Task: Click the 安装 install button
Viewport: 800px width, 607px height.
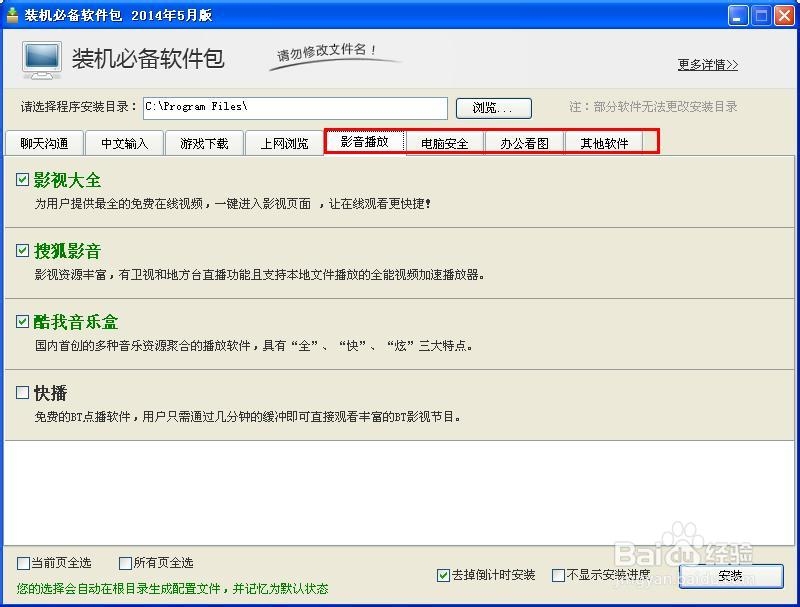Action: tap(731, 576)
